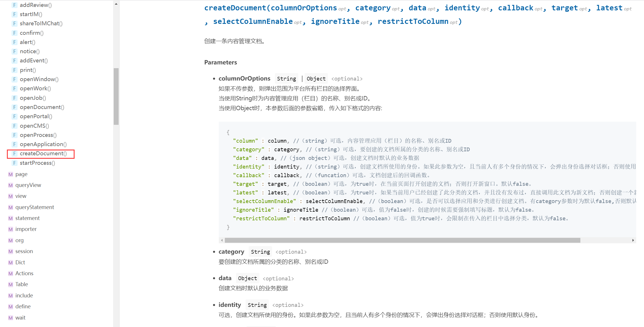Screen dimensions: 644x327
Task: Expand the Dict module in sidebar
Action: [x=20, y=263]
